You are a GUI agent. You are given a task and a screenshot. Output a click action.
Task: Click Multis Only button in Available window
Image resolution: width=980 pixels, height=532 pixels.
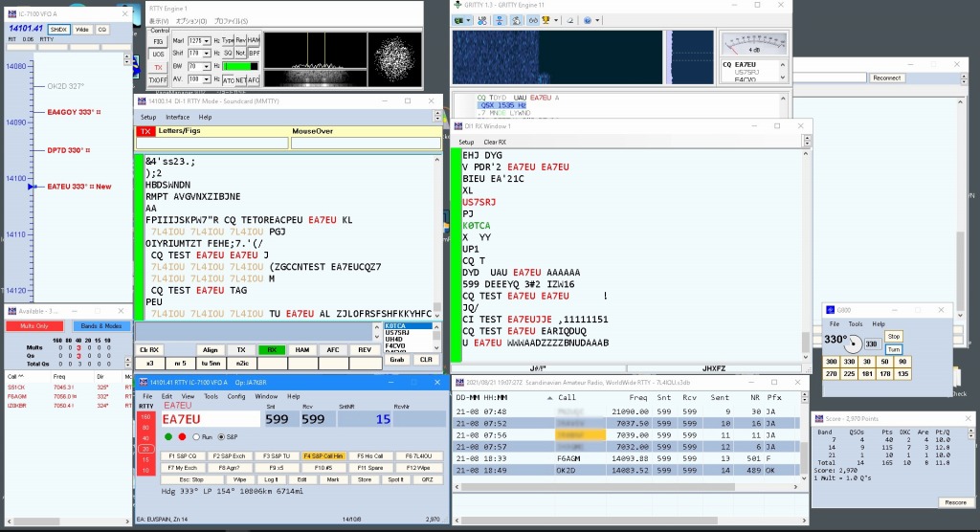click(34, 325)
